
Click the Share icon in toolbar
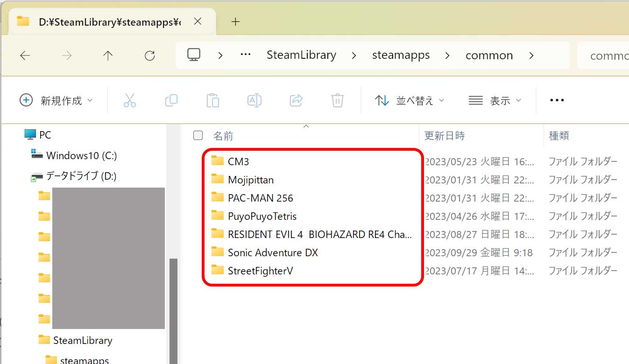[296, 100]
